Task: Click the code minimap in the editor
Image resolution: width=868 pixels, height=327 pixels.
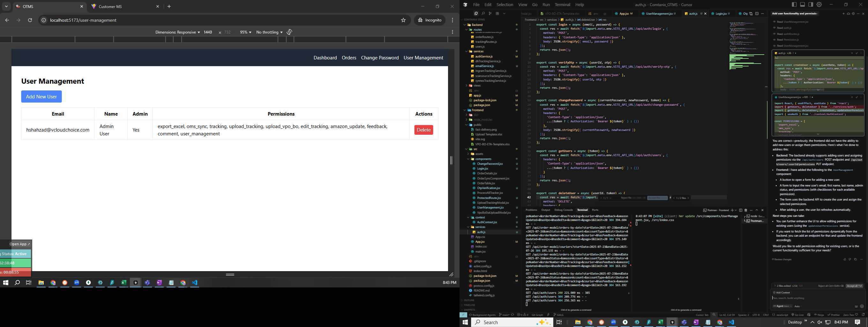Action: (x=747, y=46)
